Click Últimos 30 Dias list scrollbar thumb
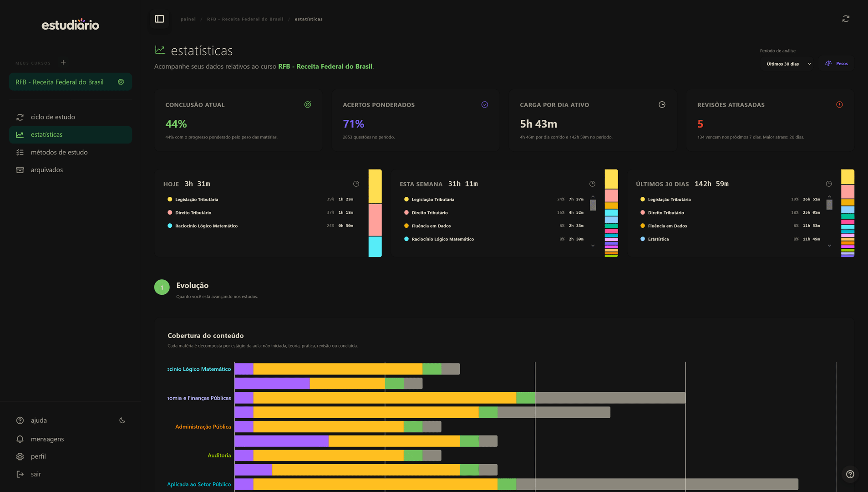This screenshot has height=492, width=868. pos(829,205)
